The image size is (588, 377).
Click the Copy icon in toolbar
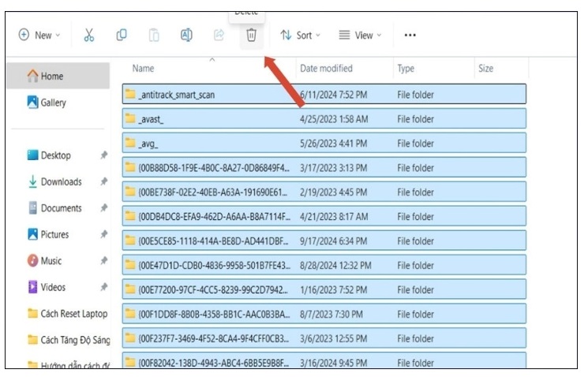pos(122,35)
